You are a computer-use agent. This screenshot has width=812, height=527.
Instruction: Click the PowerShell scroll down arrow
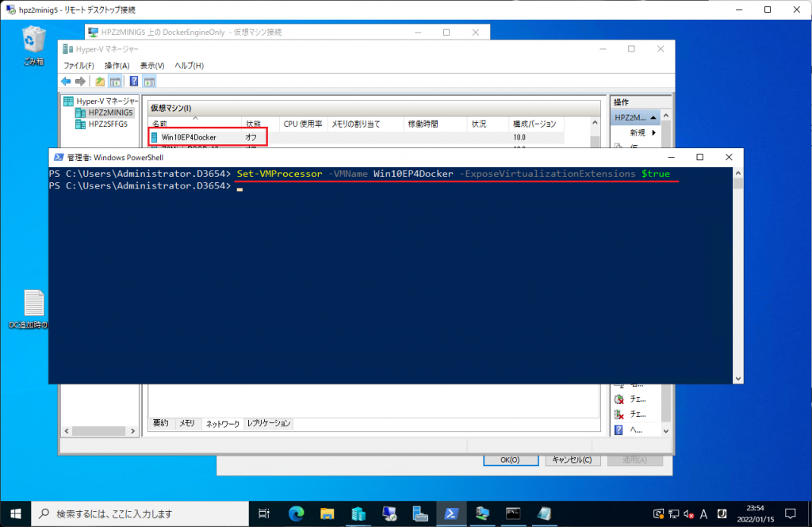pos(738,379)
